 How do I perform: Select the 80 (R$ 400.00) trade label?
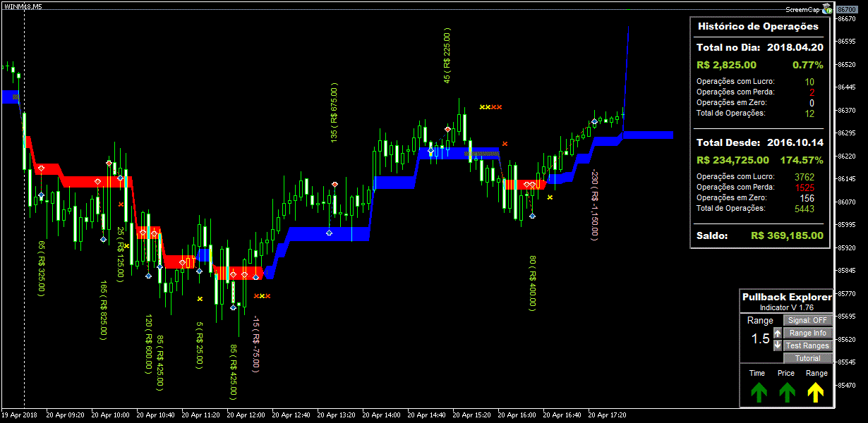pyautogui.click(x=531, y=282)
